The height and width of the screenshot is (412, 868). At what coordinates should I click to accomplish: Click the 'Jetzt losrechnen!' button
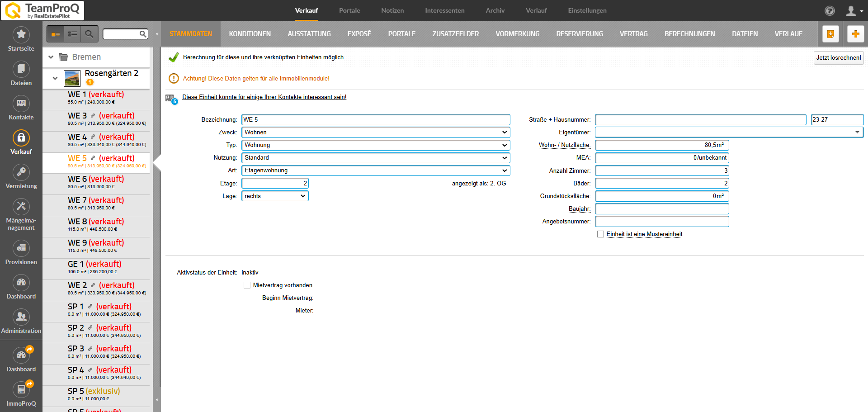(838, 58)
